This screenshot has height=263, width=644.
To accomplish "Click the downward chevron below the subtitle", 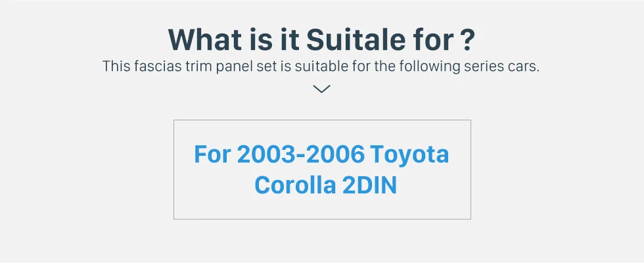I will click(x=321, y=89).
